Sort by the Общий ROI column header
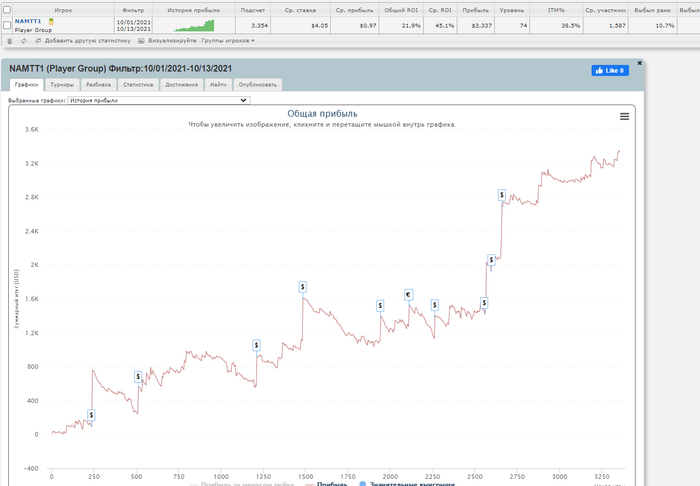Screen dimensions: 700x486 401,10
